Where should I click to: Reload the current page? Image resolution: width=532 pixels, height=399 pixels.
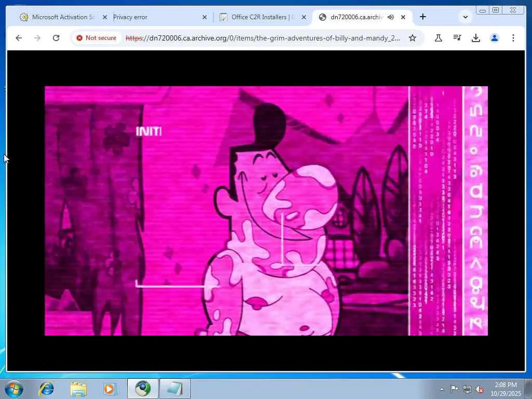pos(56,38)
